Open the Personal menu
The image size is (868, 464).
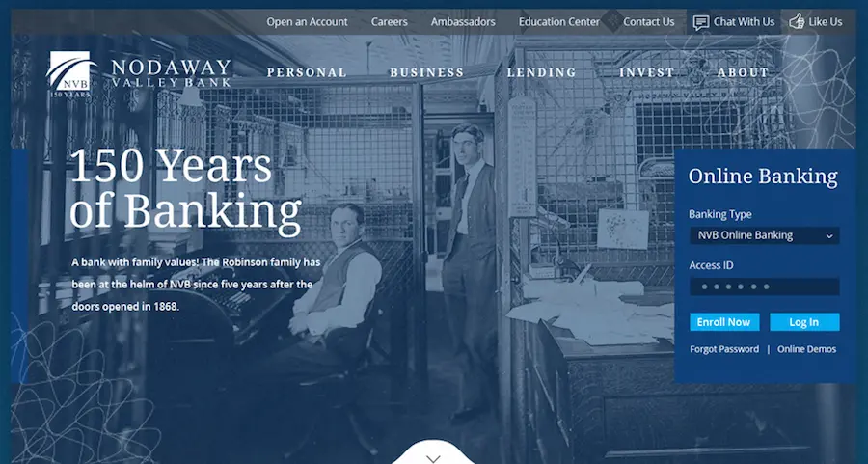[307, 72]
